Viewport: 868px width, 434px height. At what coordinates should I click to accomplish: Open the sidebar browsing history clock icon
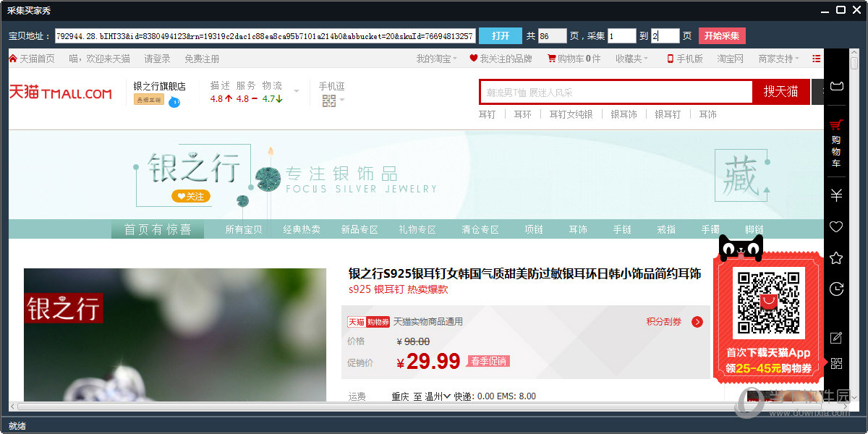[836, 289]
